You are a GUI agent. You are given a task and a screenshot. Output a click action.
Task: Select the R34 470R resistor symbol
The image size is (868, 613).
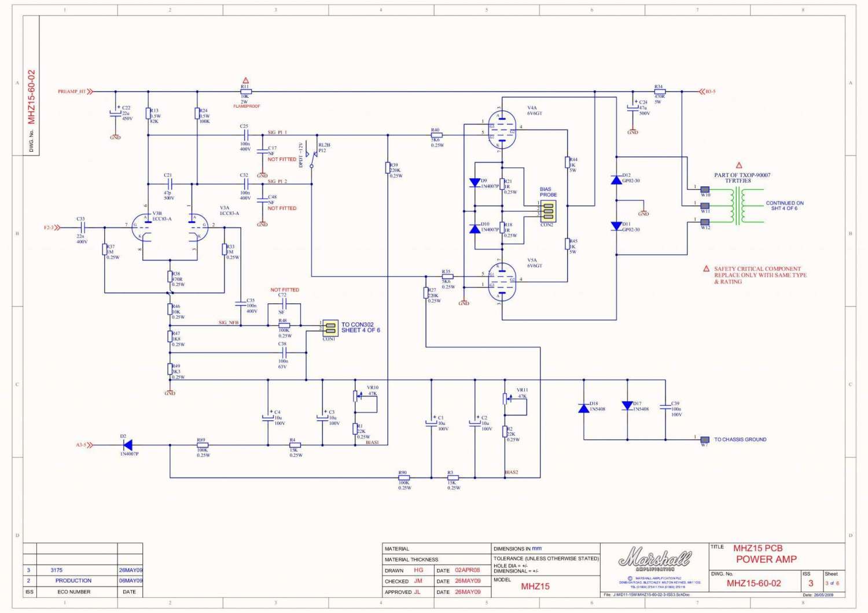[x=660, y=91]
